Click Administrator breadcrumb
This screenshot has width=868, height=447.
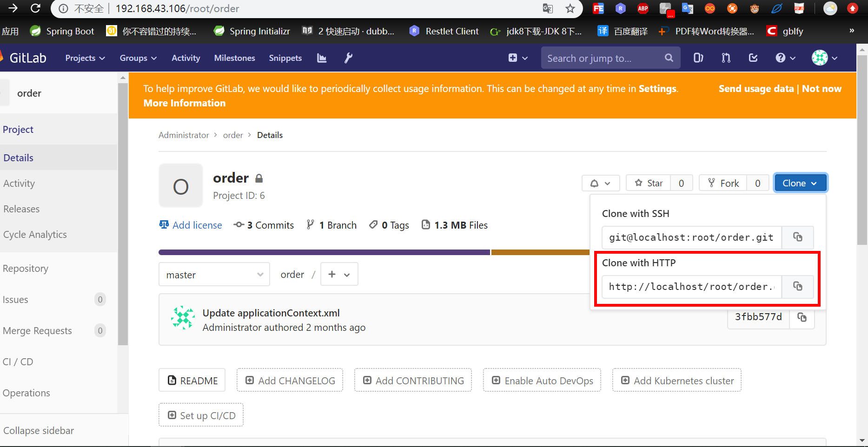point(184,135)
